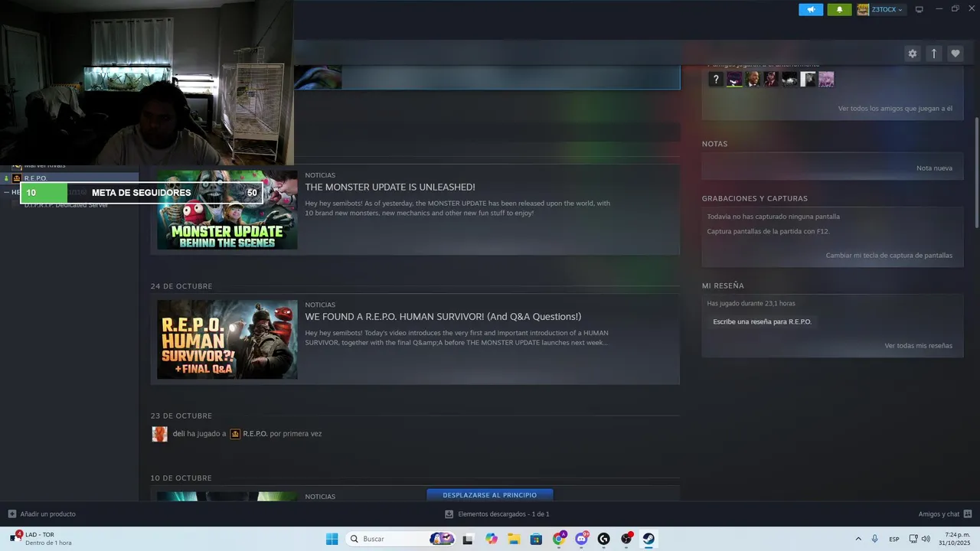Click the question-mark friend avatar
The image size is (980, 551).
[x=716, y=80]
